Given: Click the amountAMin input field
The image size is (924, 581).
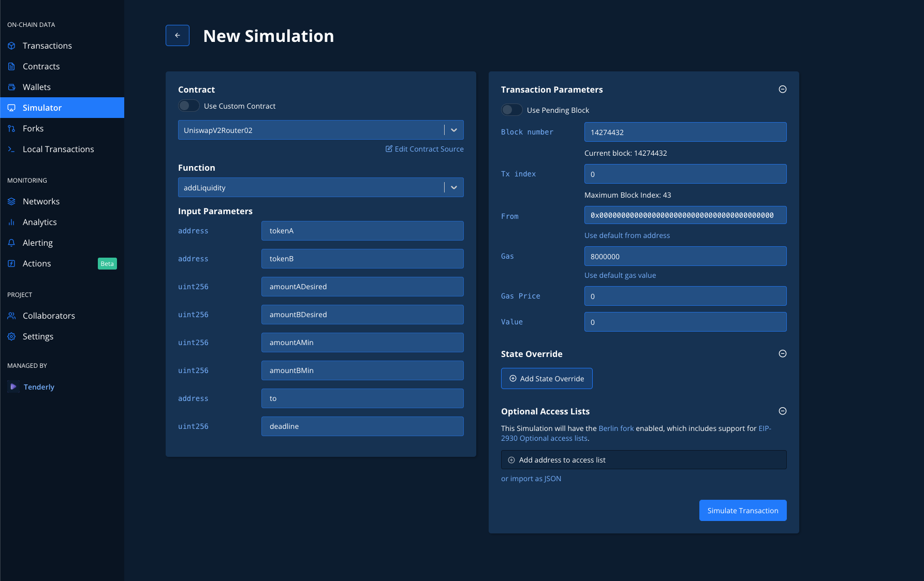Looking at the screenshot, I should (362, 342).
